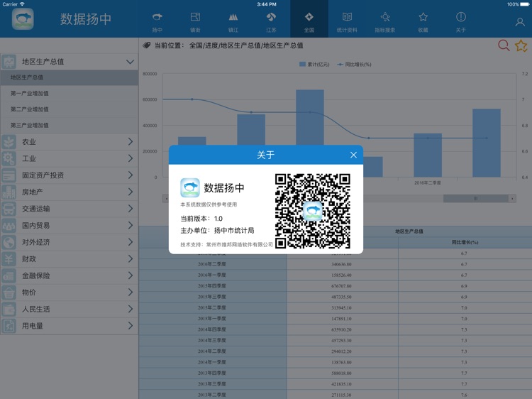Click chart scrollbar handle
The width and height of the screenshot is (532, 399).
(x=476, y=199)
